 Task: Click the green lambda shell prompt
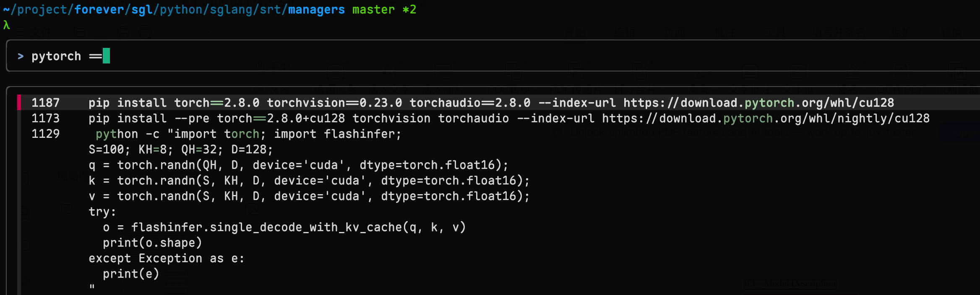(6, 25)
